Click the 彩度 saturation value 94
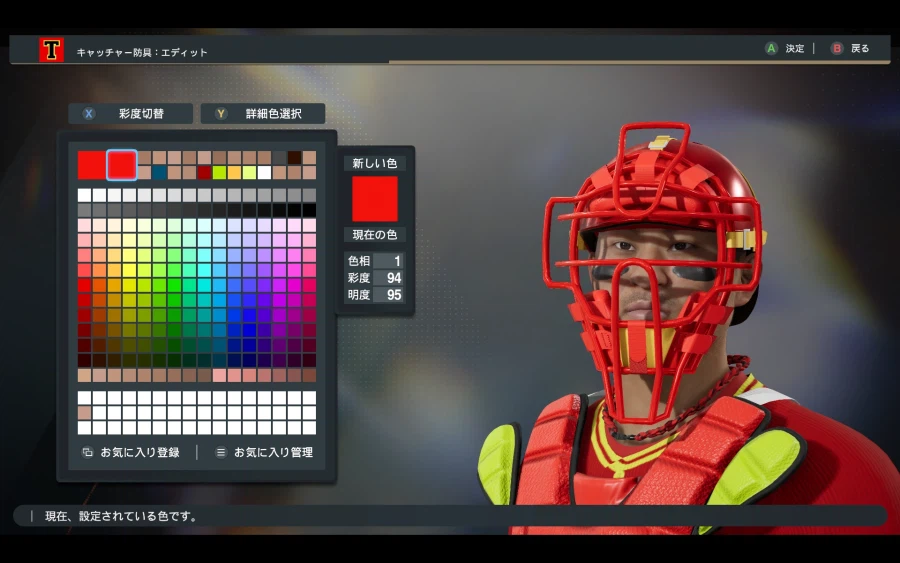The height and width of the screenshot is (563, 900). pos(388,278)
